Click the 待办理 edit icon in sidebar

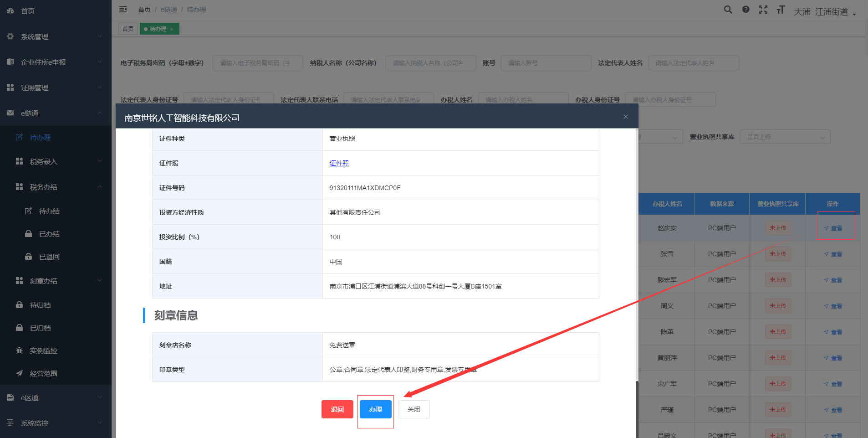tap(19, 137)
